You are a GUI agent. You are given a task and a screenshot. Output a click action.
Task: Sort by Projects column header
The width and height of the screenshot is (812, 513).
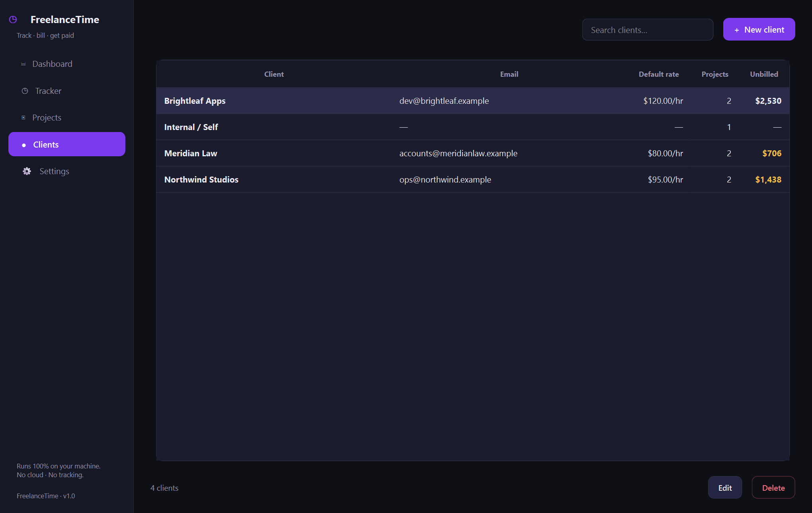(715, 74)
